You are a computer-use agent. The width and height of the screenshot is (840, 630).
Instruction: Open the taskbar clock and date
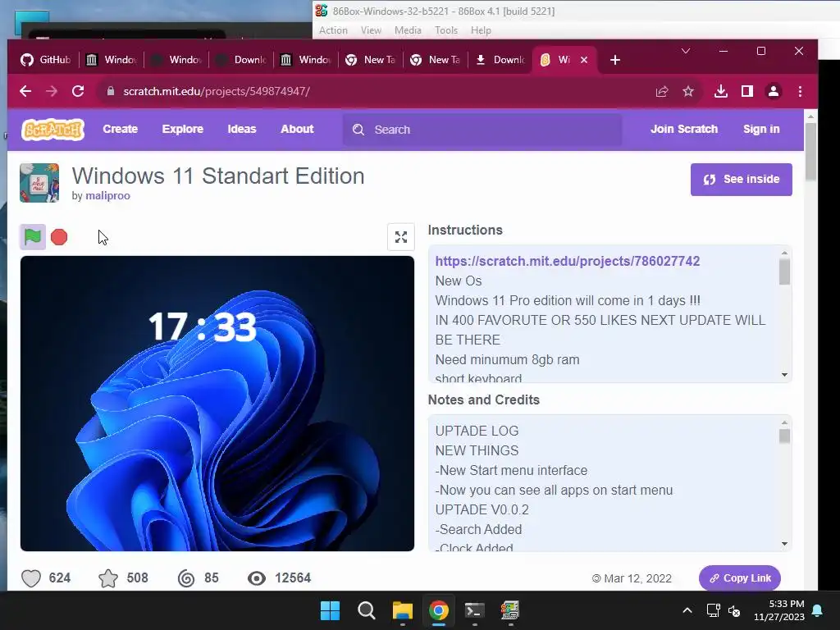point(779,610)
